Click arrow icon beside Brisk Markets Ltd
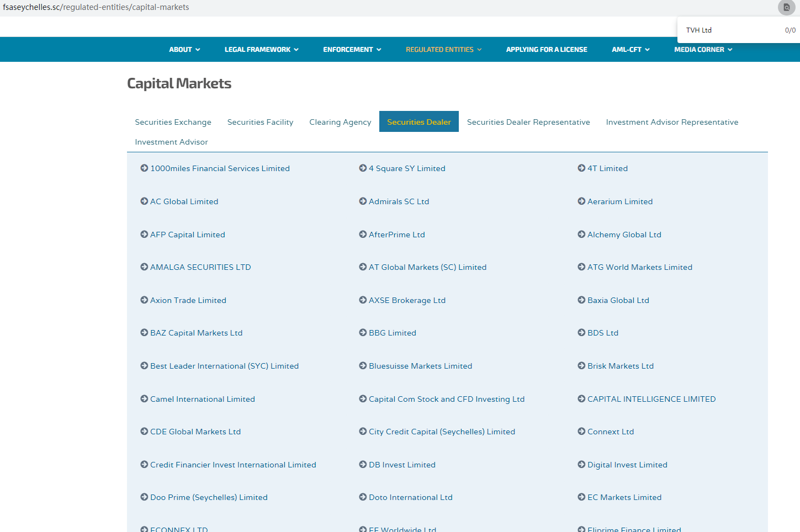The height and width of the screenshot is (532, 800). click(x=581, y=366)
